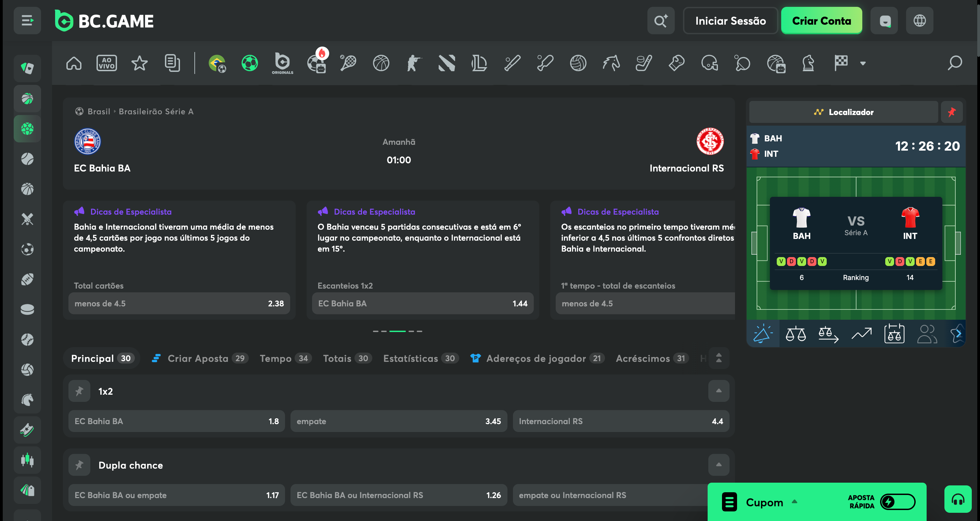Open Brasil breadcrumb link
This screenshot has height=521, width=980.
tap(99, 111)
